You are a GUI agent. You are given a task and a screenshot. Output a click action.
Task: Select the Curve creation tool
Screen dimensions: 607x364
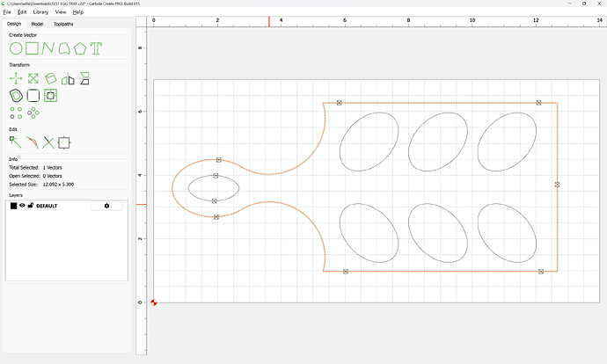pos(64,48)
